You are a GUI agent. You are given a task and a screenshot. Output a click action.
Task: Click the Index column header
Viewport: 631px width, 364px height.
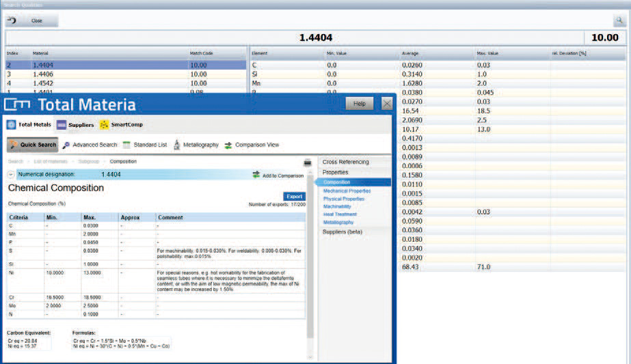click(x=12, y=53)
